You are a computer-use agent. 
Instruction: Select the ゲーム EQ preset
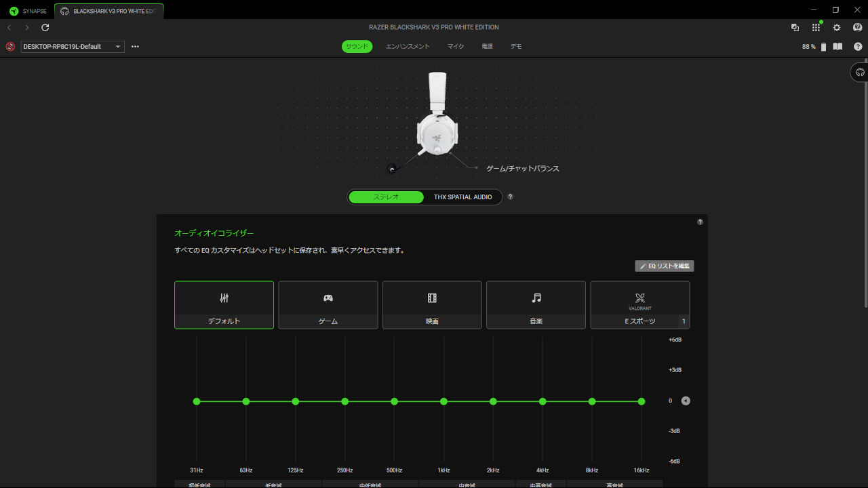pos(328,305)
